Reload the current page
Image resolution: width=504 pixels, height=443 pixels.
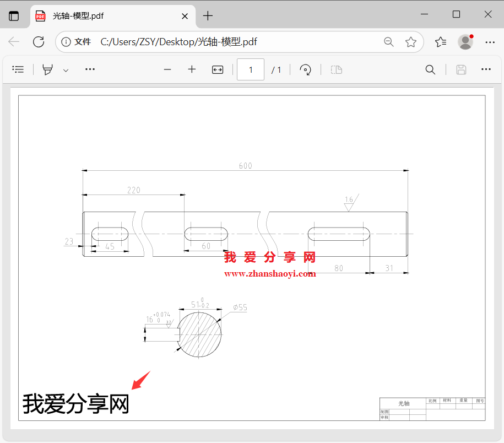pos(38,41)
